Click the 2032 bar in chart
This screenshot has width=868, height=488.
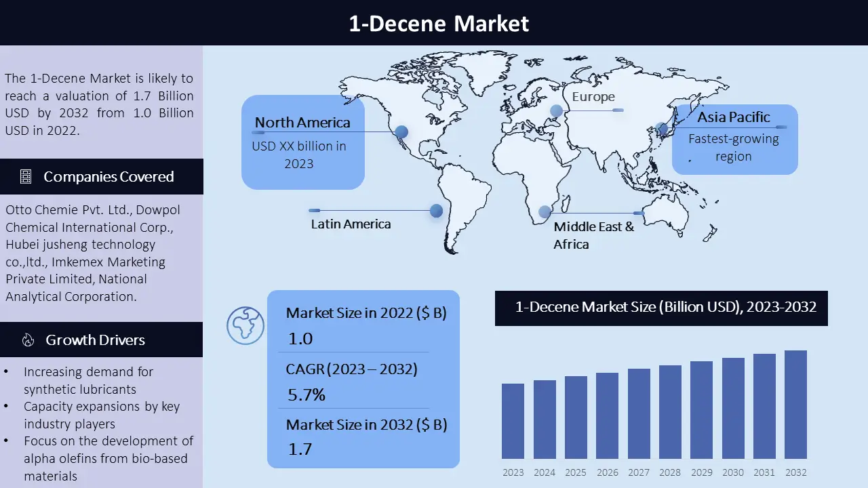(x=796, y=405)
